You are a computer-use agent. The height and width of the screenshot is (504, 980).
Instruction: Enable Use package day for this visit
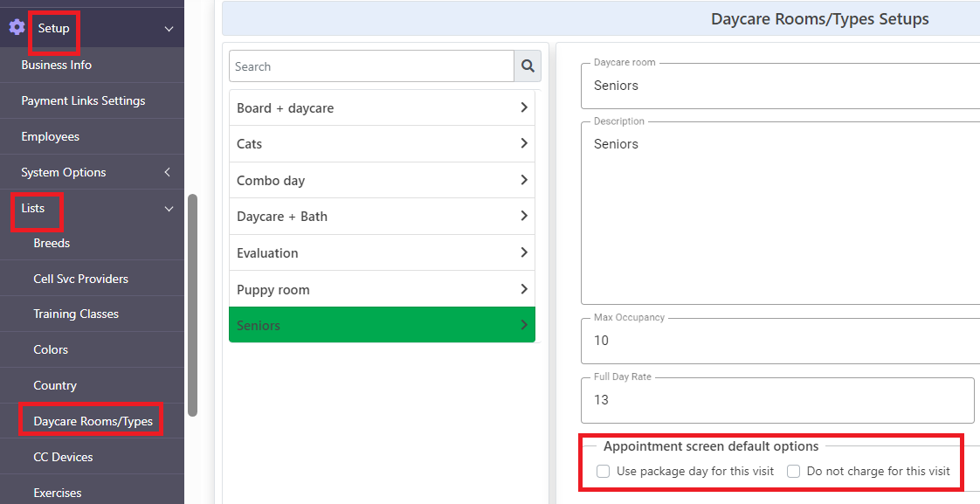[604, 471]
